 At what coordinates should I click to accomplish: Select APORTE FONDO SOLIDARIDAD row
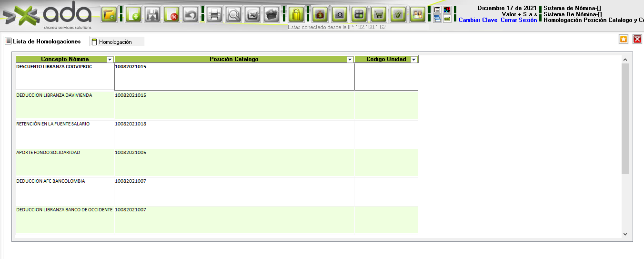point(217,162)
